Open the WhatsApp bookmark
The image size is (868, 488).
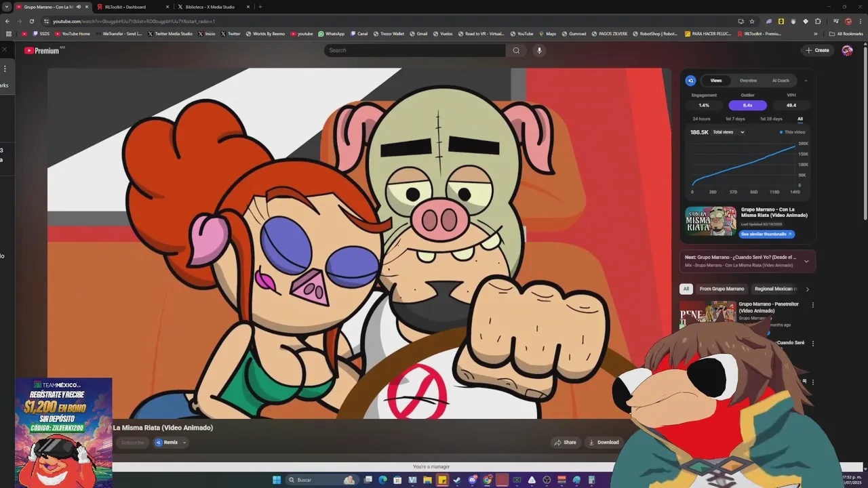point(331,33)
